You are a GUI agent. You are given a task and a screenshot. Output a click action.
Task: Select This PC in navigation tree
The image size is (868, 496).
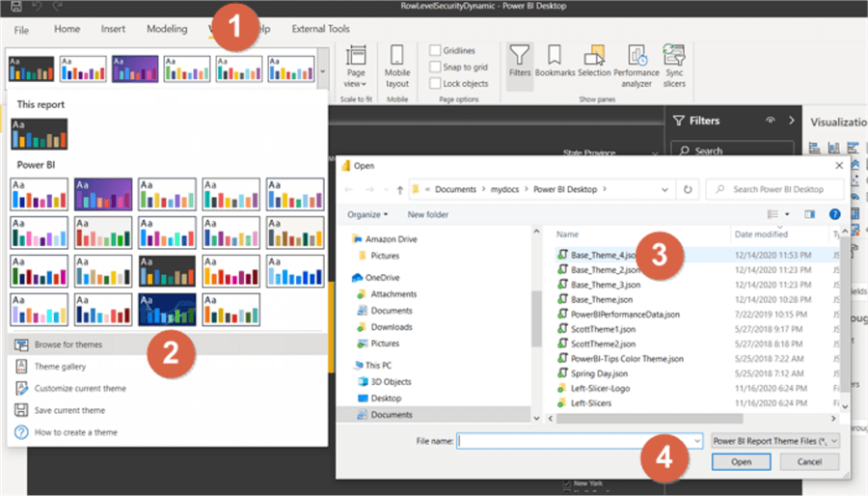pos(378,366)
